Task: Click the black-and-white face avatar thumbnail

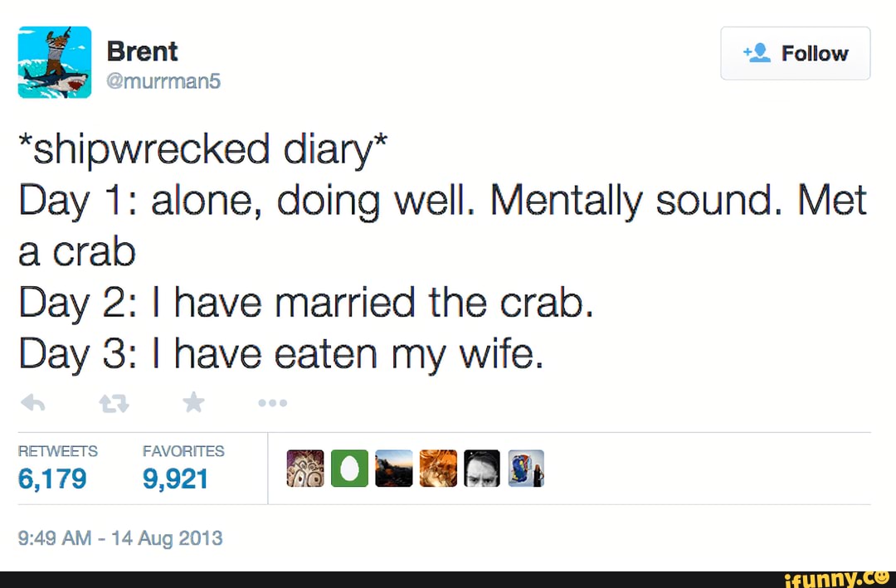Action: tap(482, 469)
